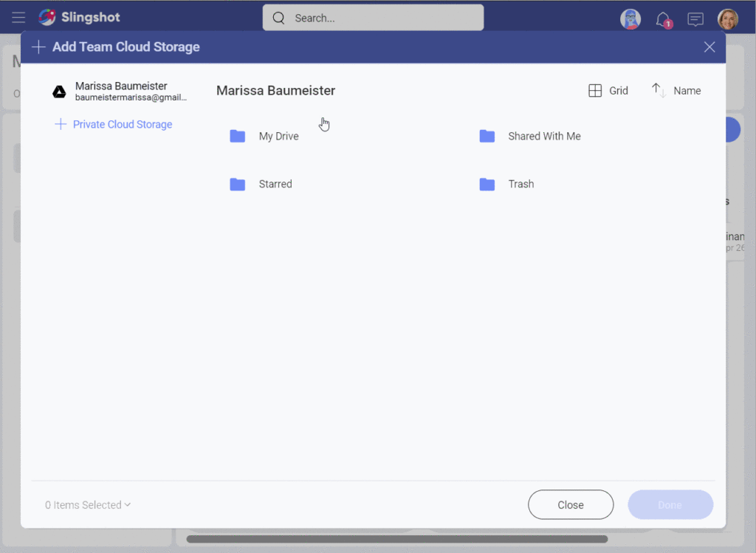
Task: Click the horizontal scrollbar in the background window
Action: click(x=396, y=539)
